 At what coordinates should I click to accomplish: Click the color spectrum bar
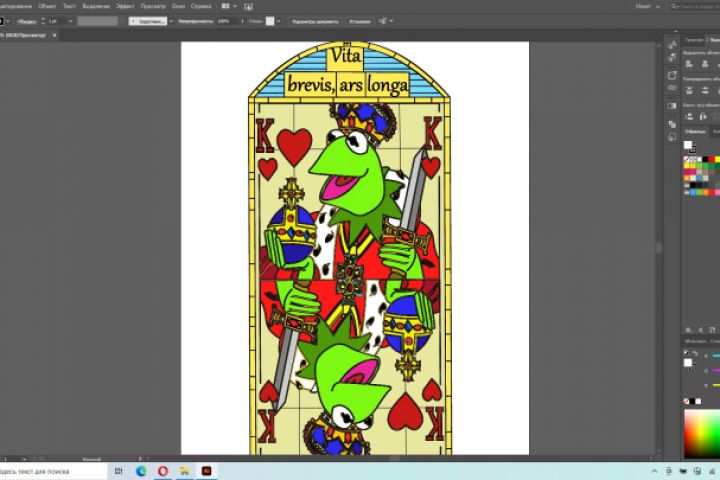702,435
